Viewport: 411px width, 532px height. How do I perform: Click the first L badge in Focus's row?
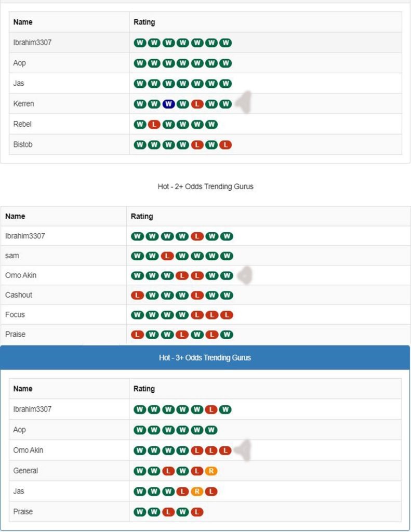[197, 315]
